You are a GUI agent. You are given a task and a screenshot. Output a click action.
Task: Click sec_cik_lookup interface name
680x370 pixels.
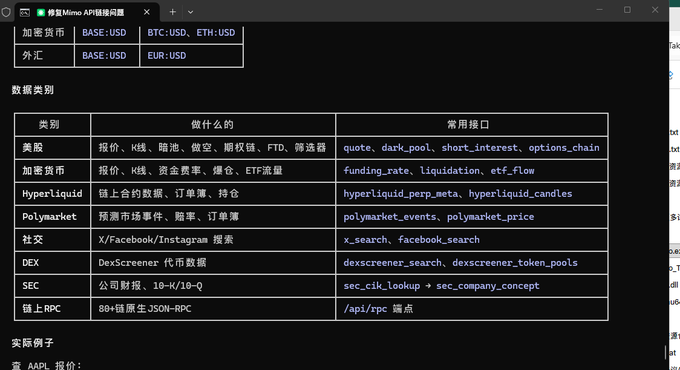coord(382,286)
